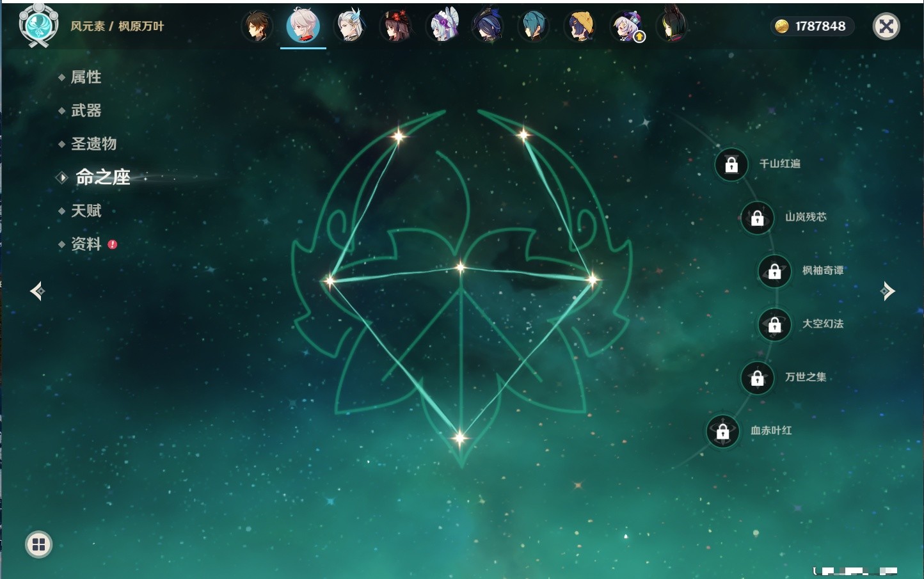The width and height of the screenshot is (924, 579).
Task: Click the lock icon for 大空幻法
Action: click(775, 325)
